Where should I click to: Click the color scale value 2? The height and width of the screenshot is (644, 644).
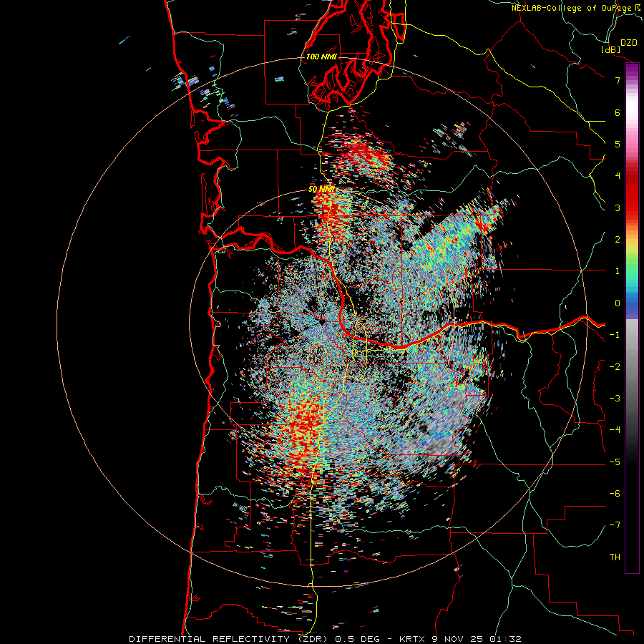click(x=618, y=240)
